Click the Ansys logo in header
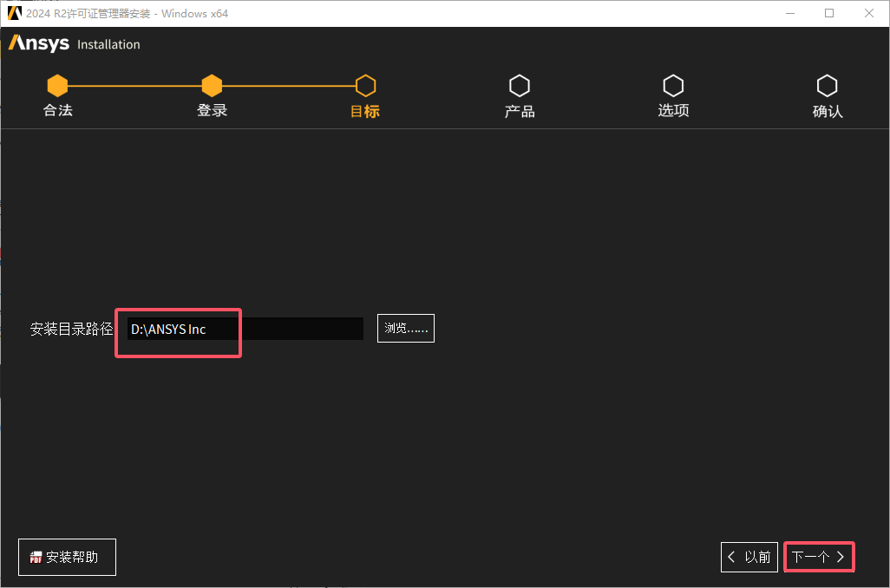 coord(38,43)
